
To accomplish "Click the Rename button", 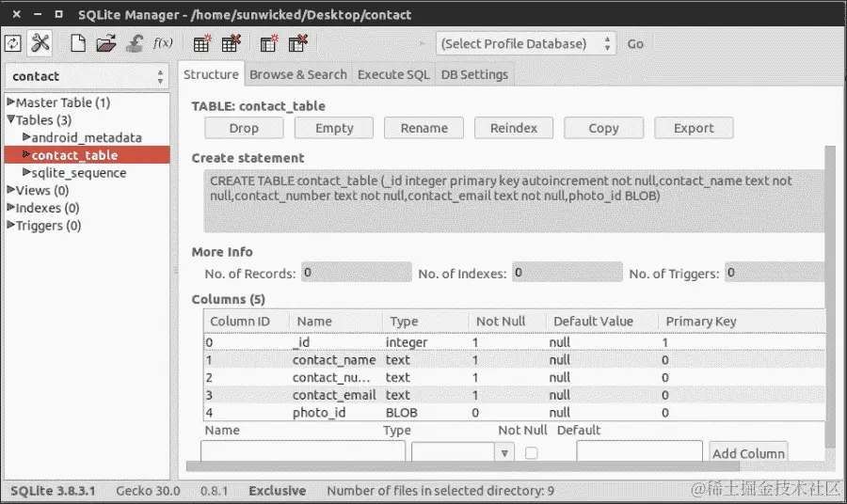I will pos(424,128).
